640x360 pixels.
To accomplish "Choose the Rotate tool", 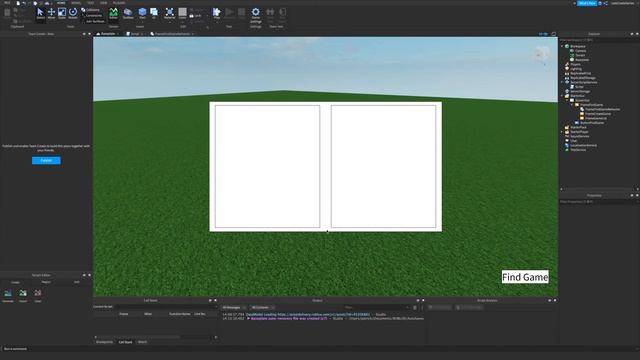I will tap(73, 13).
